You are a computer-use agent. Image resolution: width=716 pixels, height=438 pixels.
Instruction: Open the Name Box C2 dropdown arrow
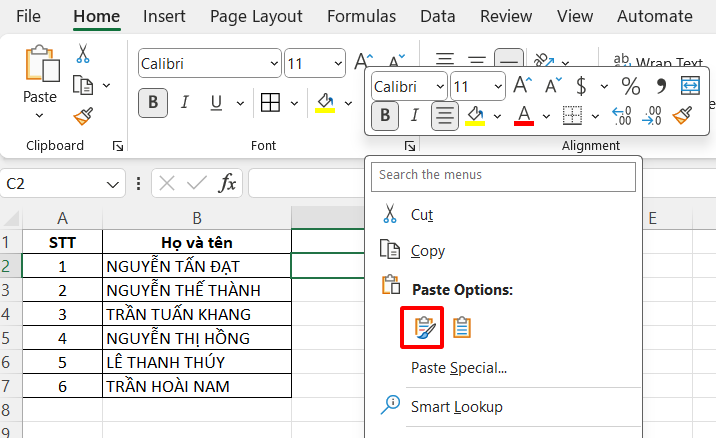click(x=112, y=185)
